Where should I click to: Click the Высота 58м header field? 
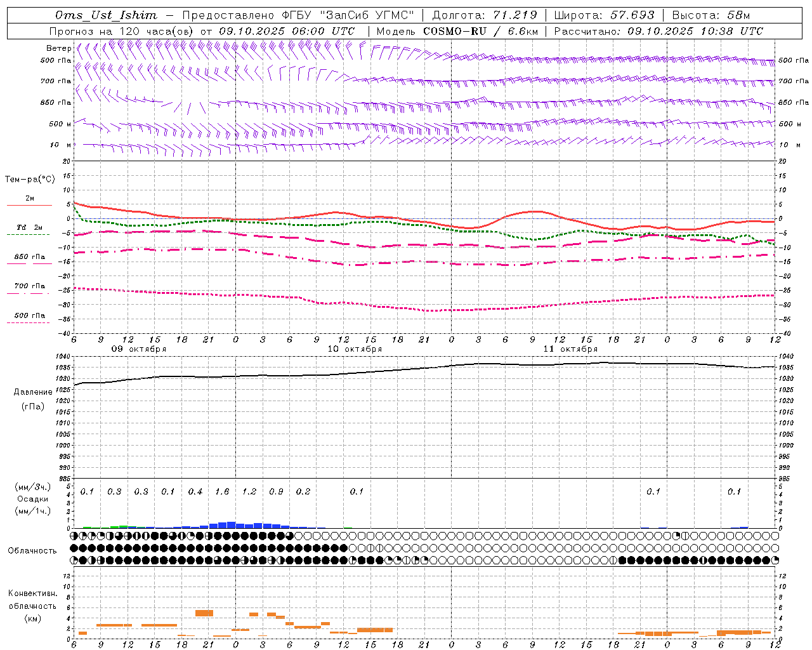[710, 15]
